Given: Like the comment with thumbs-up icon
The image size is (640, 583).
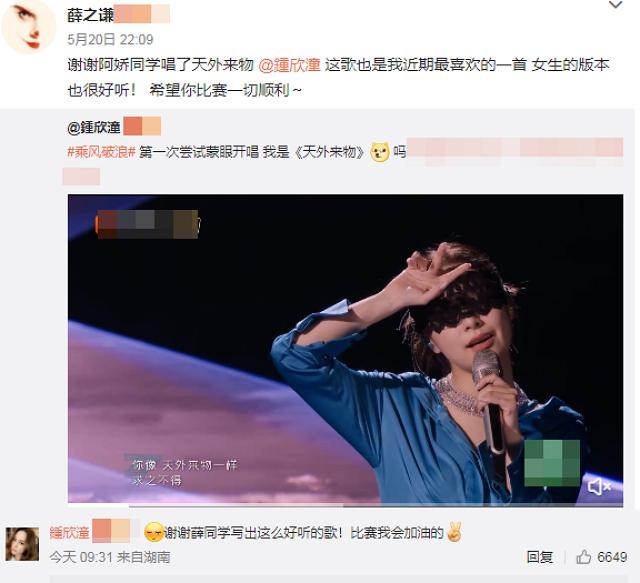Looking at the screenshot, I should [x=584, y=556].
